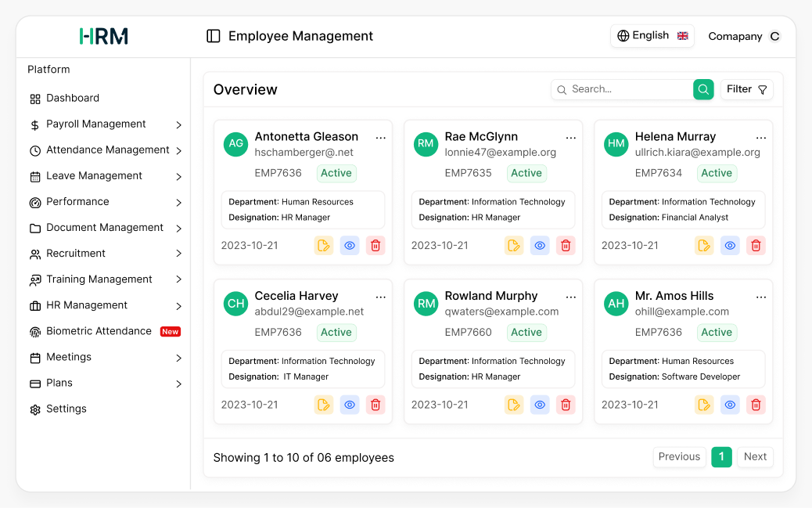Edit Helena Murray's record
812x508 pixels.
(x=704, y=245)
